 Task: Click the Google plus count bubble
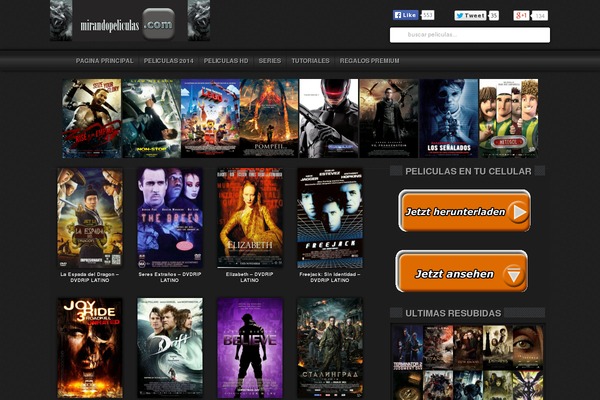pyautogui.click(x=540, y=16)
